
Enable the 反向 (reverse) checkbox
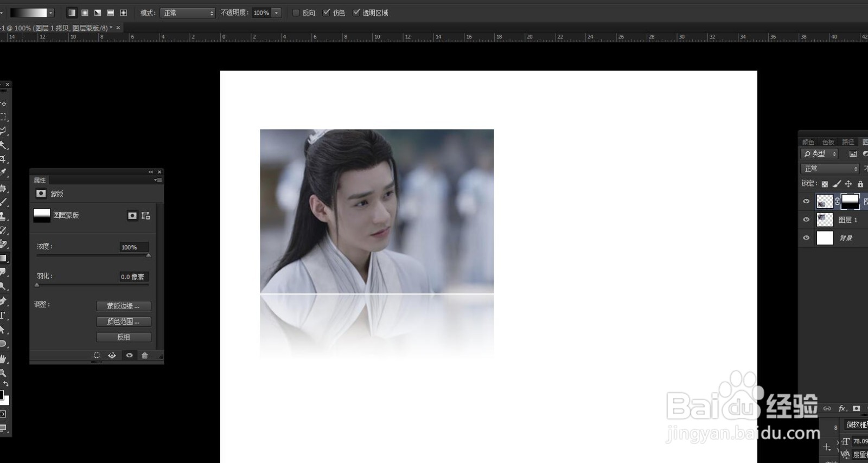[x=296, y=12]
